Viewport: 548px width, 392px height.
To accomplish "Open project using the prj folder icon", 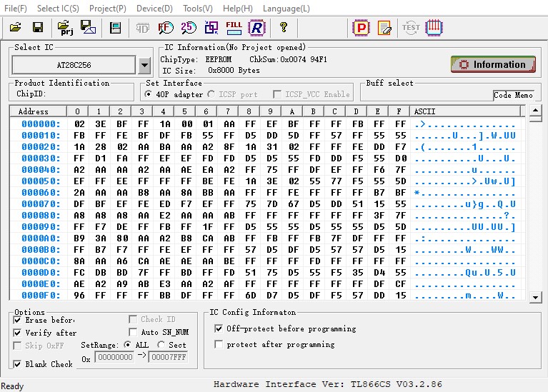I will click(x=65, y=28).
